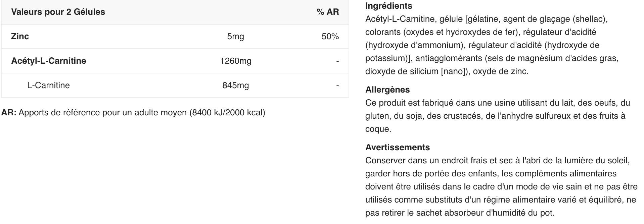
Task: Click the dash in the Acétyl-L-Carnitine row
Action: [x=337, y=61]
